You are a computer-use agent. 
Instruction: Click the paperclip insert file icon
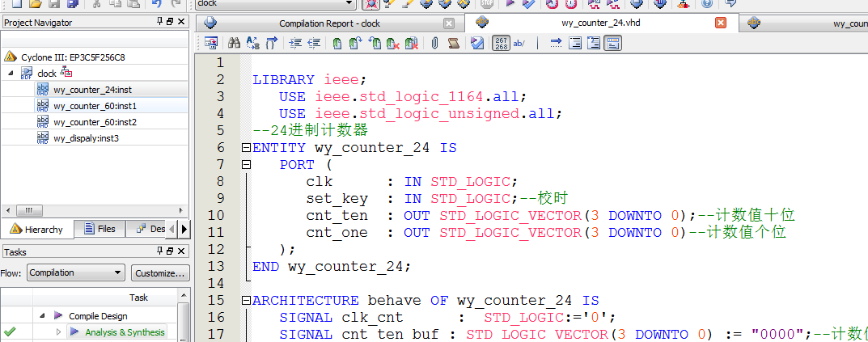click(434, 43)
